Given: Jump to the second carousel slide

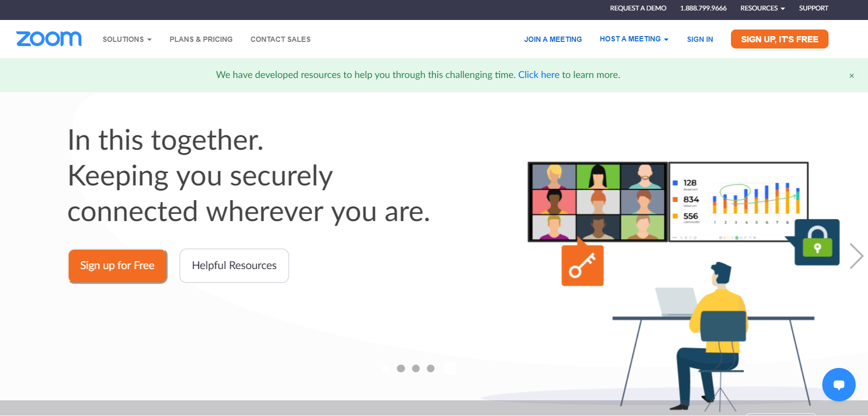Looking at the screenshot, I should click(401, 368).
